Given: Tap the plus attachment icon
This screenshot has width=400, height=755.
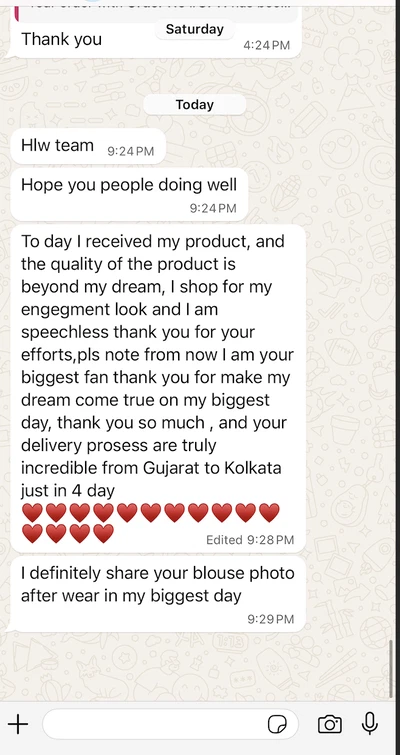Looking at the screenshot, I should click(x=18, y=724).
